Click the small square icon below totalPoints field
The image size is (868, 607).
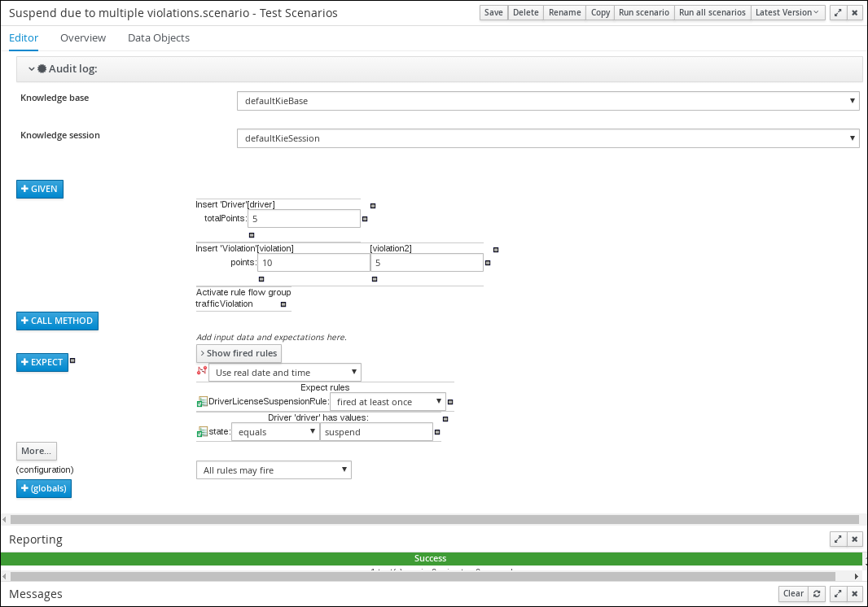click(x=252, y=235)
